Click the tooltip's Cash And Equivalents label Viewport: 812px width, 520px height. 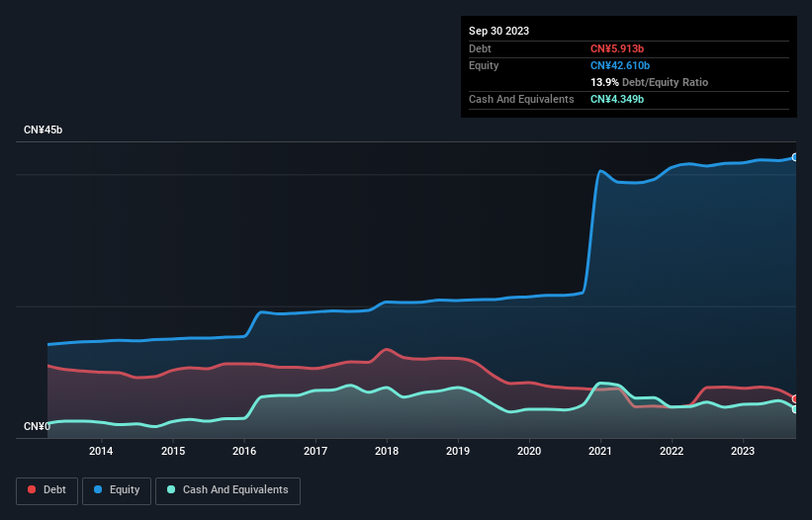click(521, 99)
